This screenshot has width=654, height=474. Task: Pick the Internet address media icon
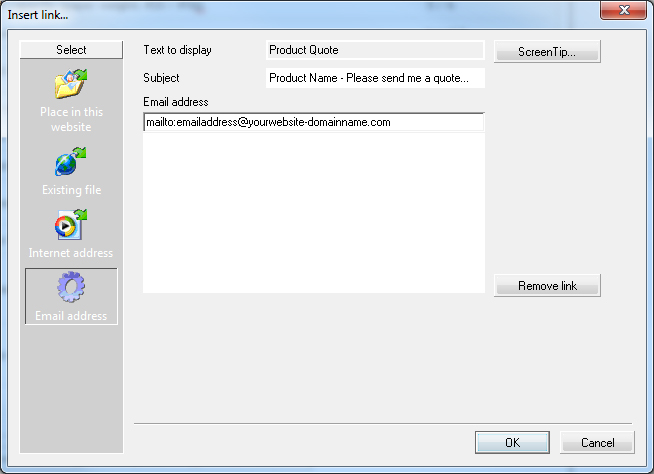71,224
